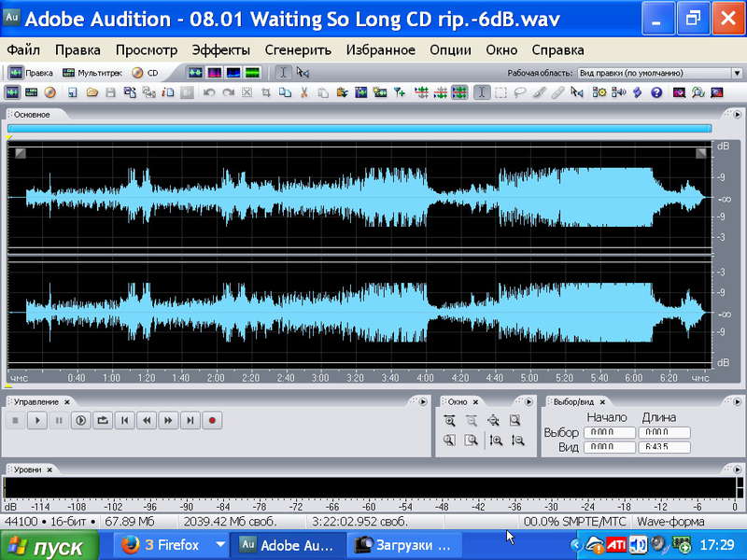Click the blue help question mark icon
The height and width of the screenshot is (560, 747).
[x=656, y=92]
